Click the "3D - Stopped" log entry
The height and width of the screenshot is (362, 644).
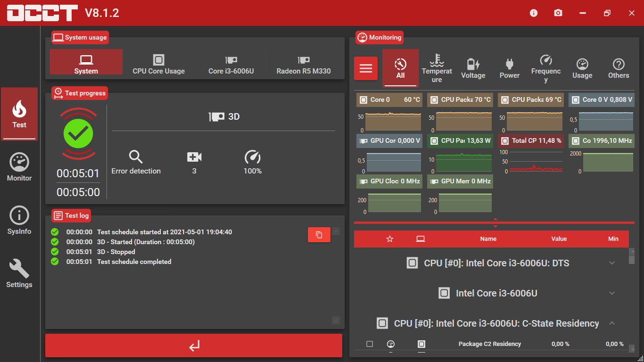pos(116,252)
